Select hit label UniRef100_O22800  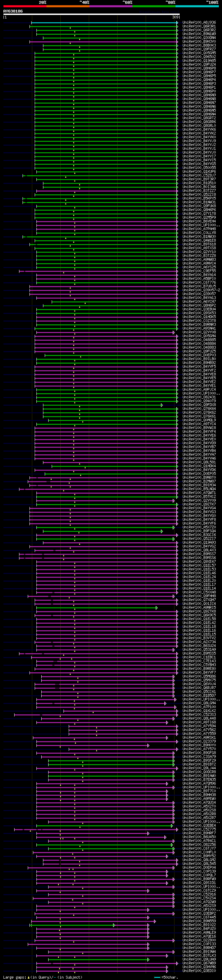[199, 940]
